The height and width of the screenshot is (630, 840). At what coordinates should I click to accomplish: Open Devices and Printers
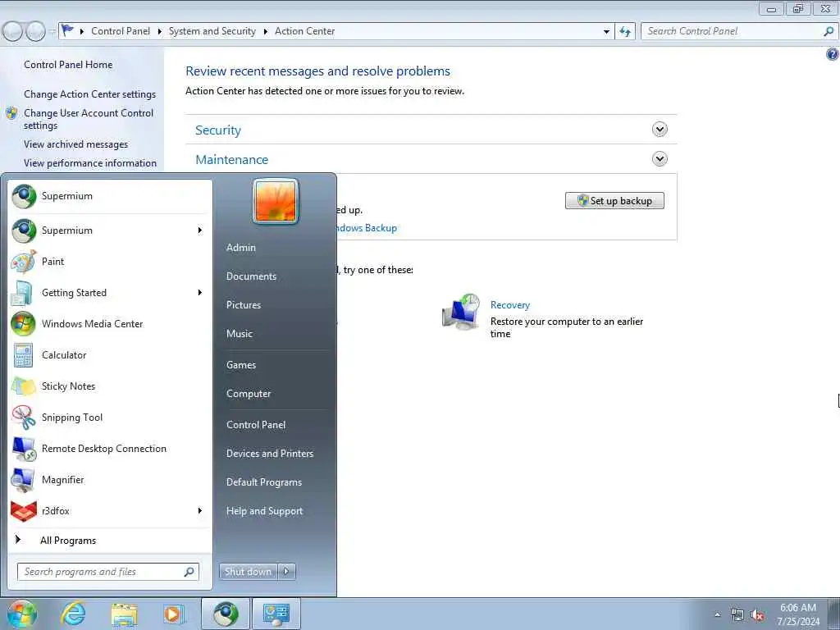(269, 453)
